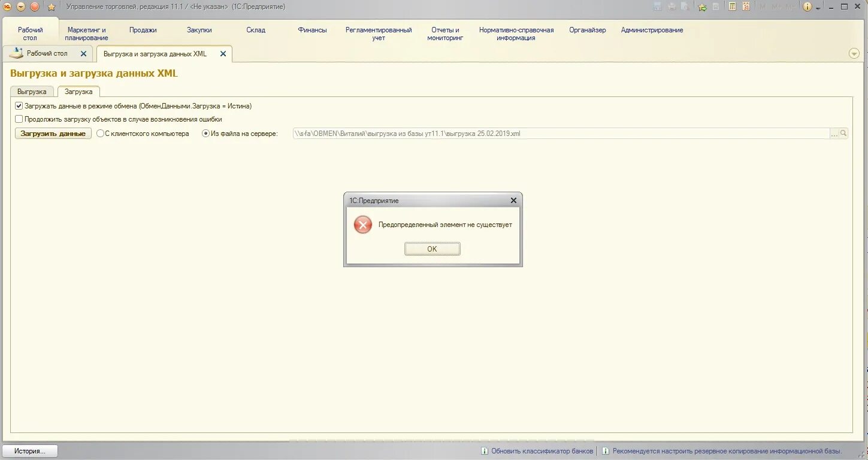Open the Регламентированный учет section
Viewport: 868px width, 460px height.
coord(379,34)
